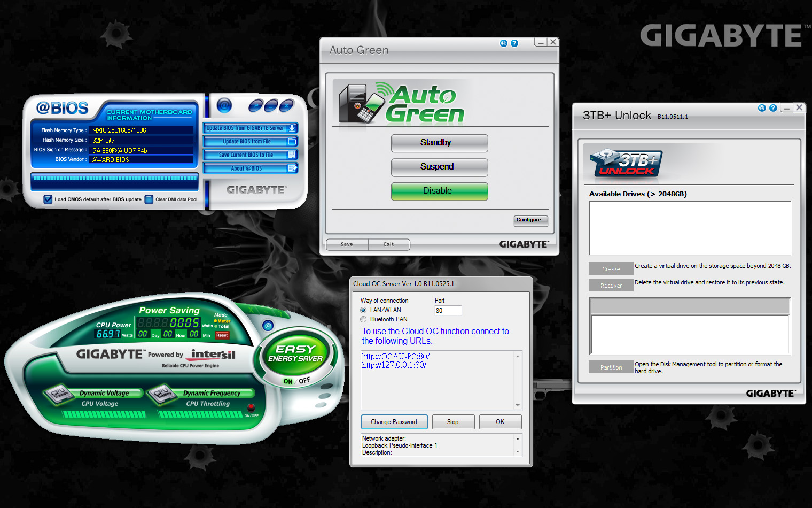Click network adapter scrollbar up arrow
This screenshot has height=508, width=812.
pos(518,438)
